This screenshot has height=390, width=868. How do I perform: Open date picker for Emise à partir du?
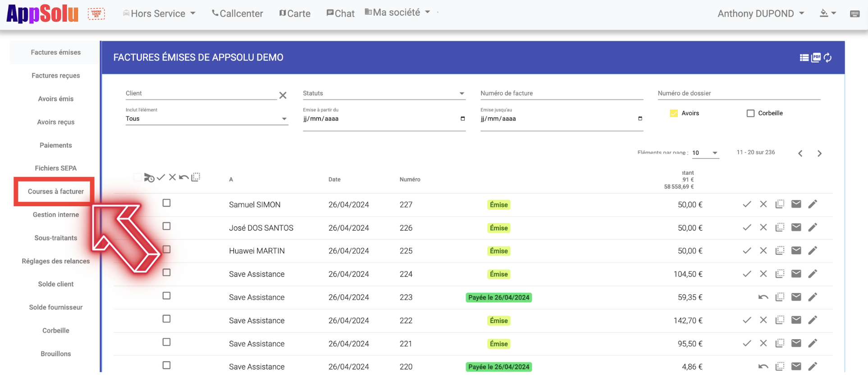coord(462,119)
